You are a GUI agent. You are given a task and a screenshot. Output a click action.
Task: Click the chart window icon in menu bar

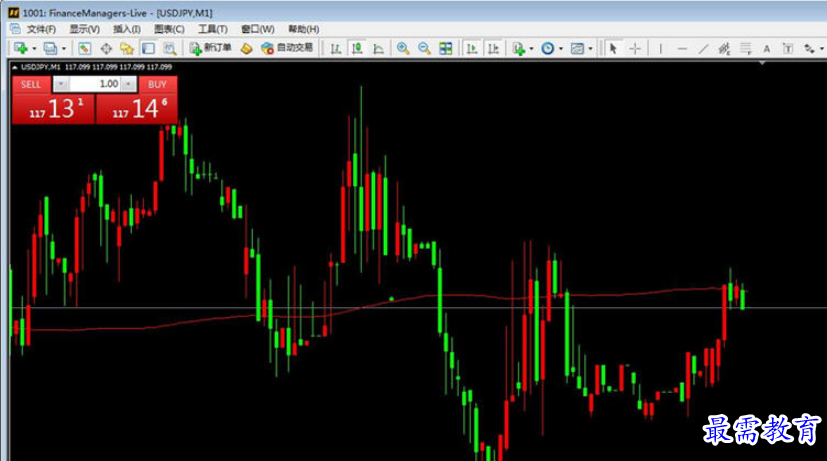[x=15, y=29]
